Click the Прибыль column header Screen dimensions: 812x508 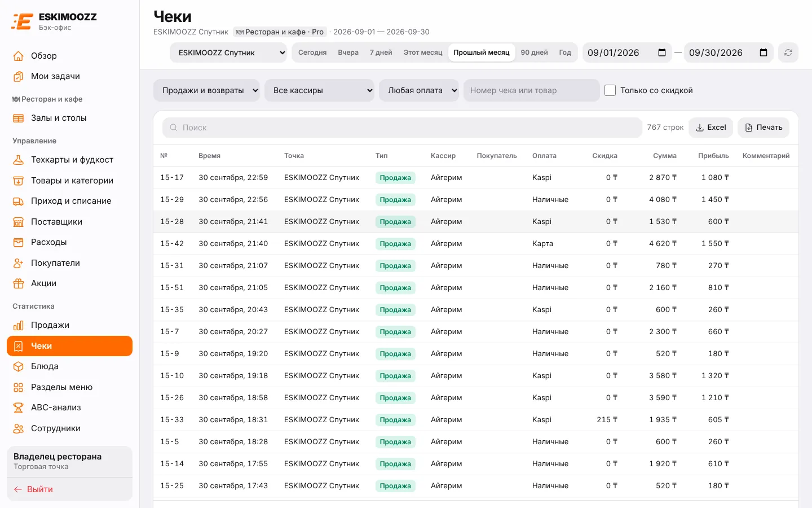click(x=713, y=156)
